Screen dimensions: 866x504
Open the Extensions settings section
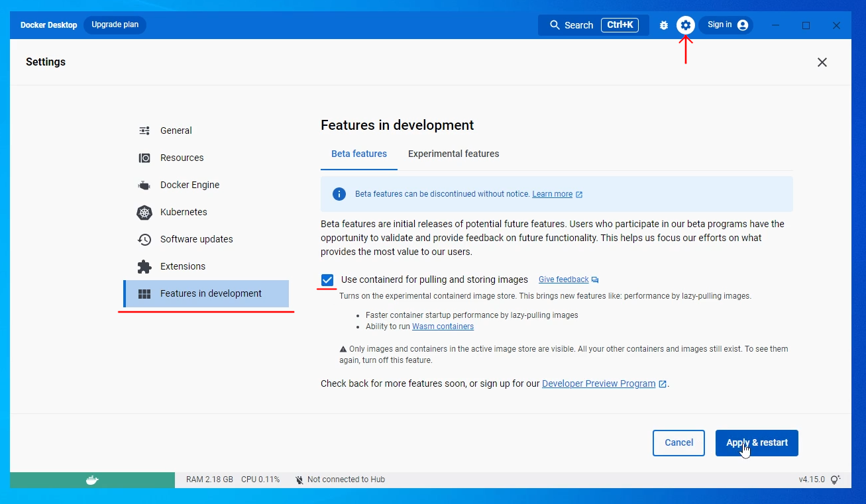tap(206, 266)
